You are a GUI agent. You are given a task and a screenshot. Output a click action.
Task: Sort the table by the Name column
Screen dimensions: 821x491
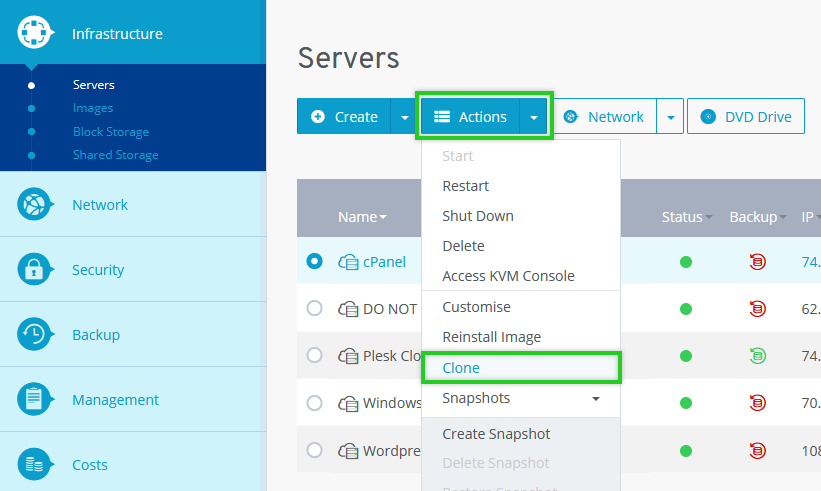pyautogui.click(x=361, y=217)
